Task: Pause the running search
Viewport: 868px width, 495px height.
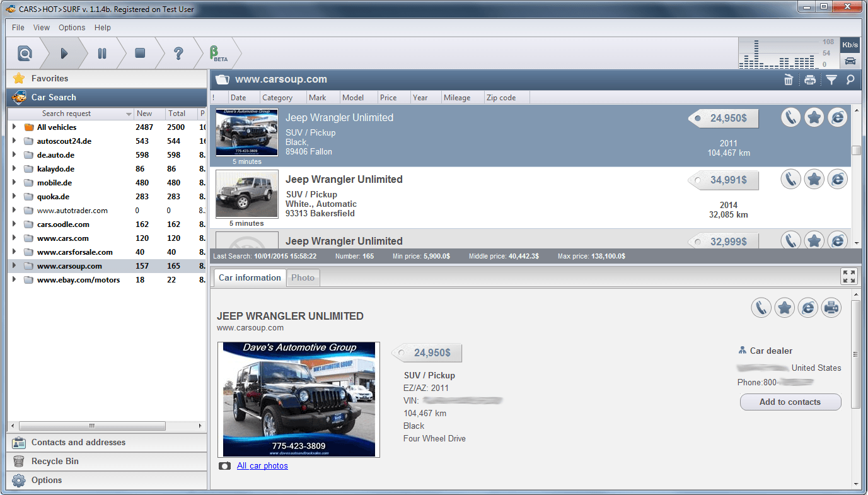Action: point(102,54)
